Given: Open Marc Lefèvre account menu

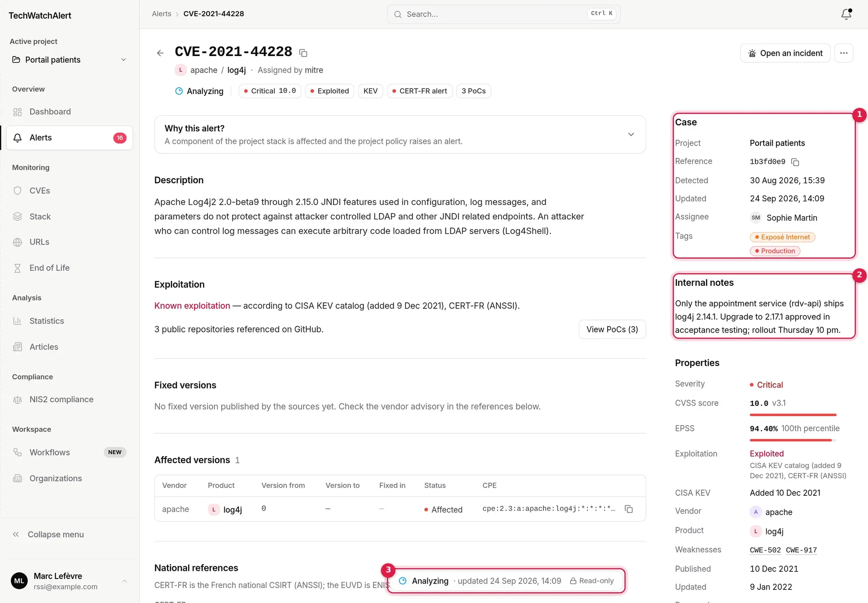Looking at the screenshot, I should point(70,581).
